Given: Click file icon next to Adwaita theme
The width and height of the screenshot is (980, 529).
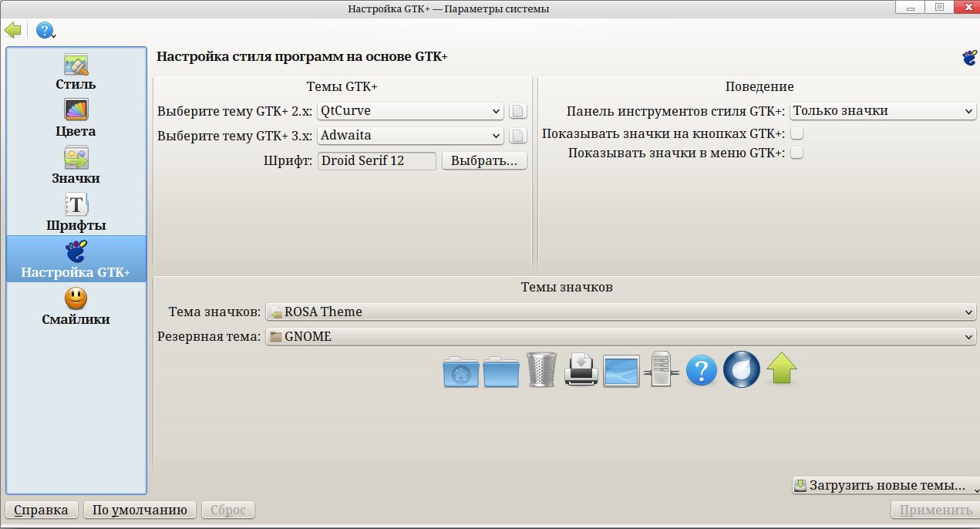Looking at the screenshot, I should click(518, 136).
